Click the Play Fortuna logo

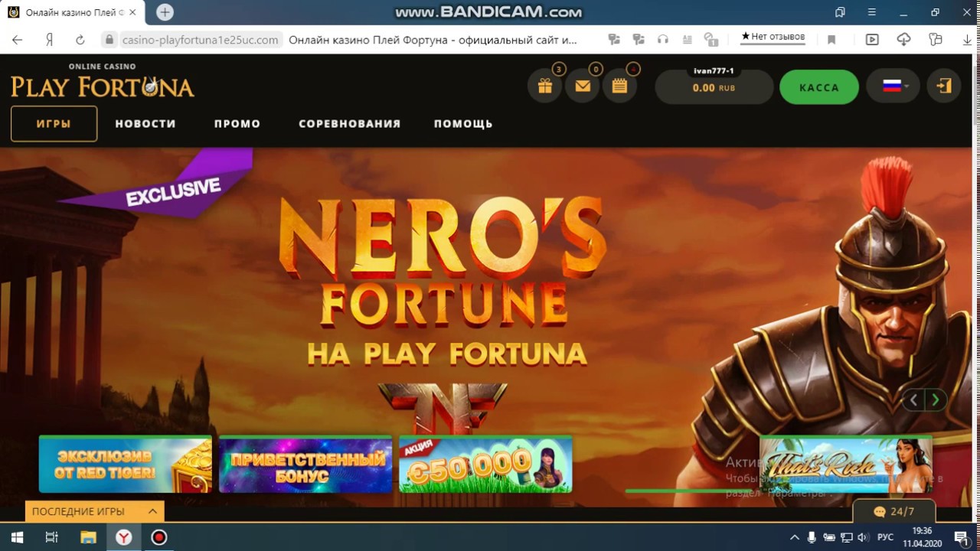coord(103,81)
